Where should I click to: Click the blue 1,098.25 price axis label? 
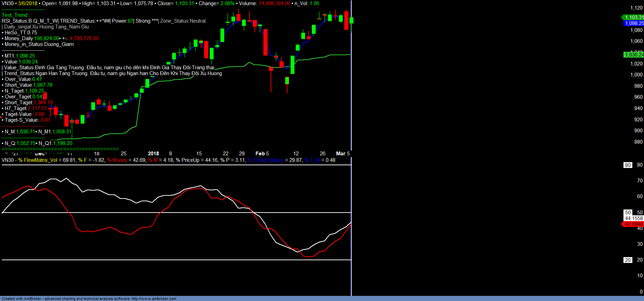pyautogui.click(x=634, y=23)
